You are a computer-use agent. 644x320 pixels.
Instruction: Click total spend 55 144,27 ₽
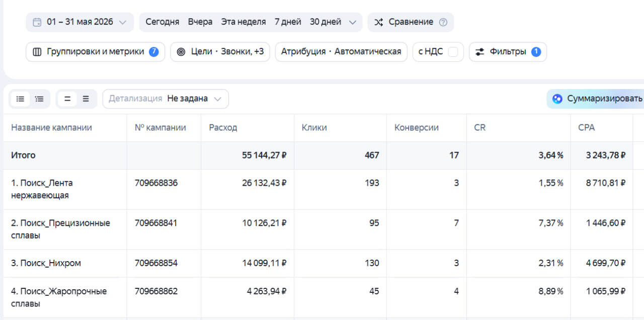click(x=264, y=155)
